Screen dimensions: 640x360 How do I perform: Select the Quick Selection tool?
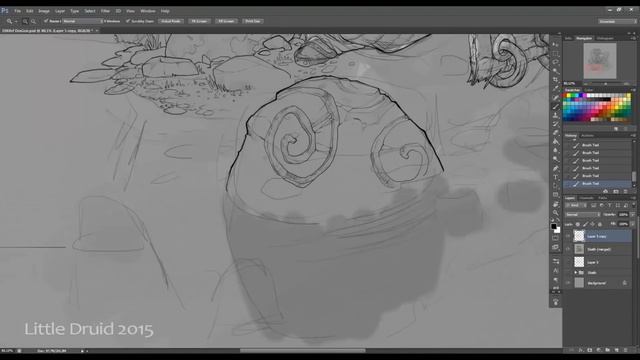556,71
